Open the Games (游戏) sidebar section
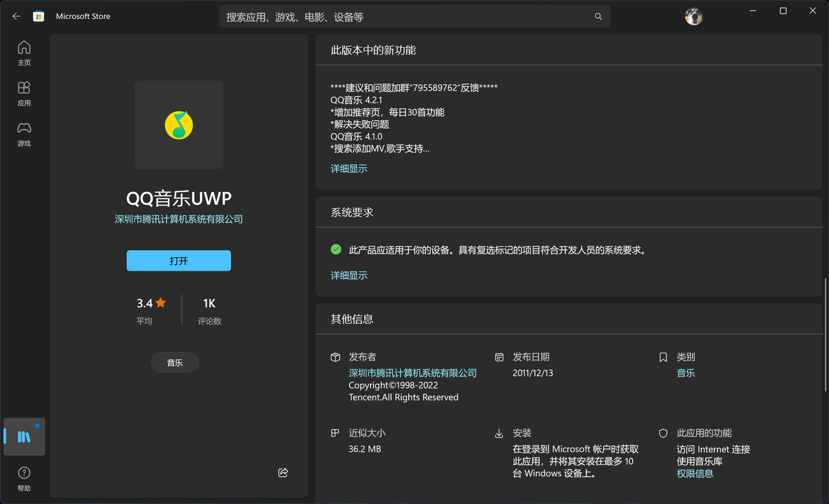Viewport: 829px width, 504px height. point(24,134)
